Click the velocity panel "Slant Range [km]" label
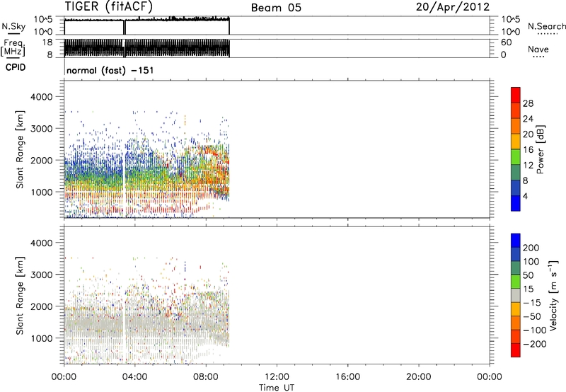The width and height of the screenshot is (566, 392). [x=20, y=295]
